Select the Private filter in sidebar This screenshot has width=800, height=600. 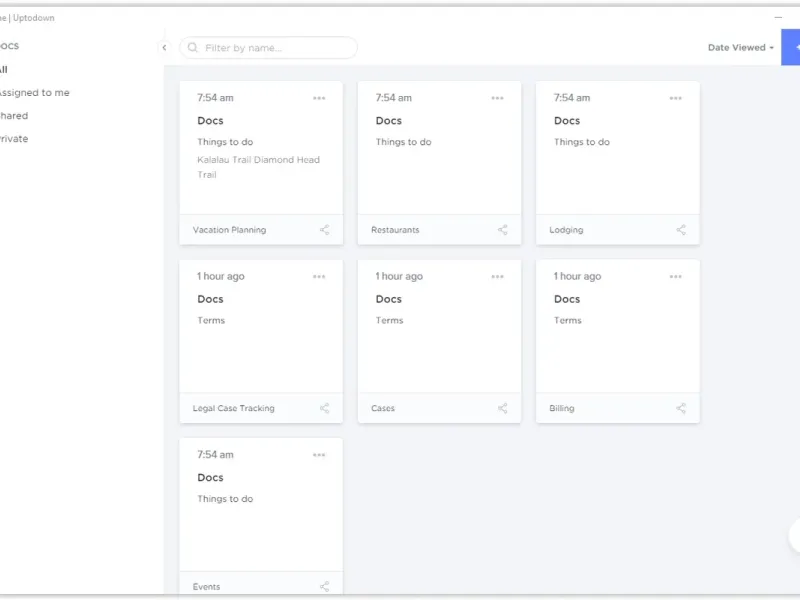(x=14, y=139)
